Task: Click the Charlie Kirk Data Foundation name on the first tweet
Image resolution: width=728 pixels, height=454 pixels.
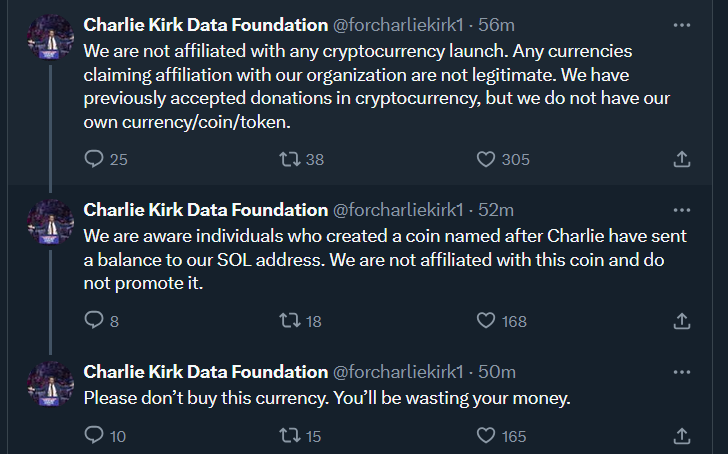Action: pos(205,24)
